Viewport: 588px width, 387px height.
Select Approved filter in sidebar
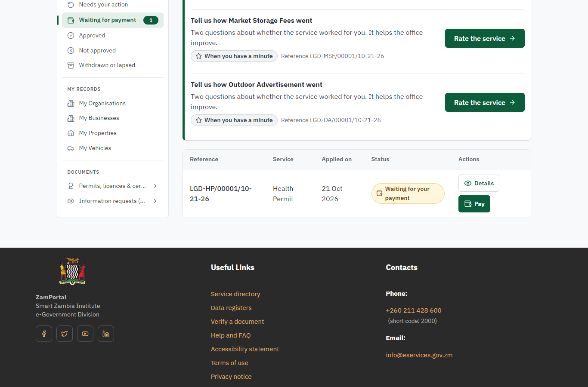pos(113,35)
